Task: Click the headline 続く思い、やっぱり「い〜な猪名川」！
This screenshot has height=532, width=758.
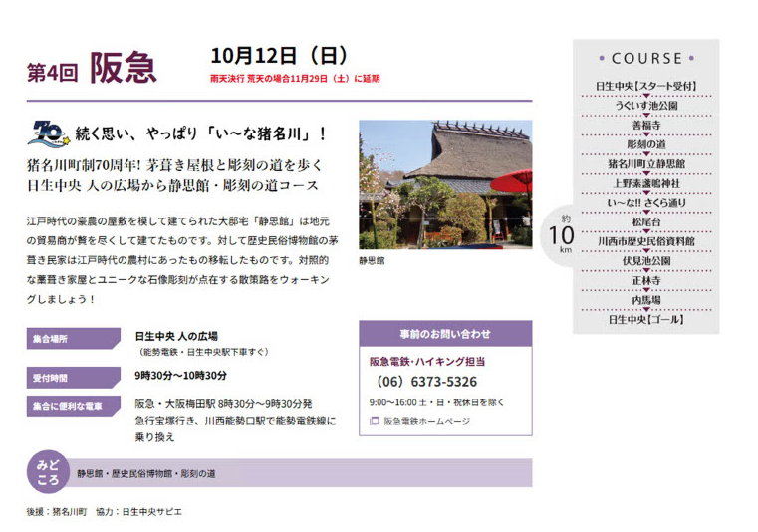Action: coord(201,133)
